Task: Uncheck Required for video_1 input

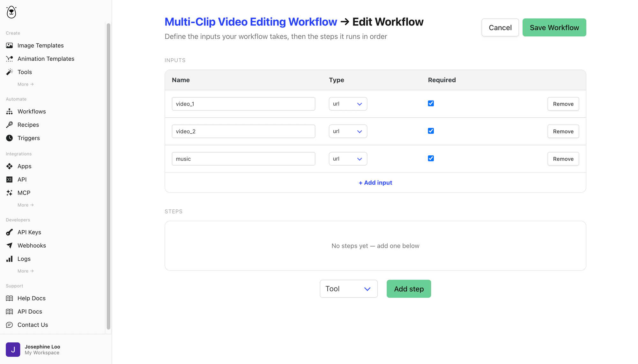Action: [x=431, y=103]
